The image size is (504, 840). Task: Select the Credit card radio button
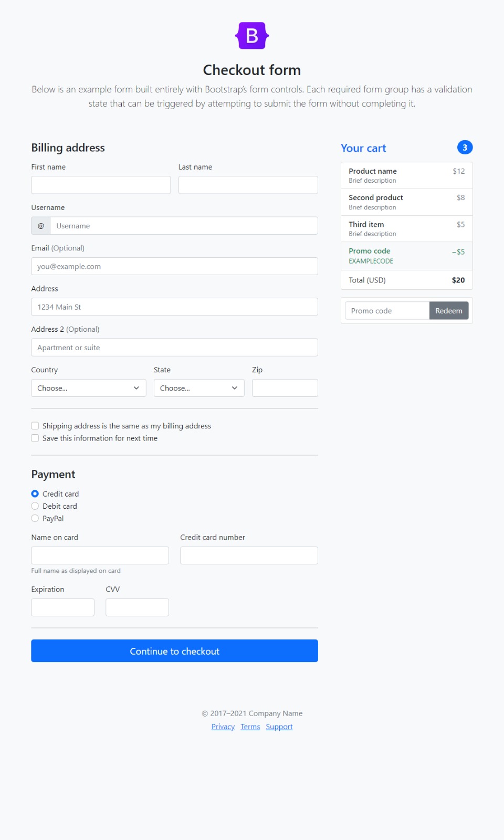[35, 493]
